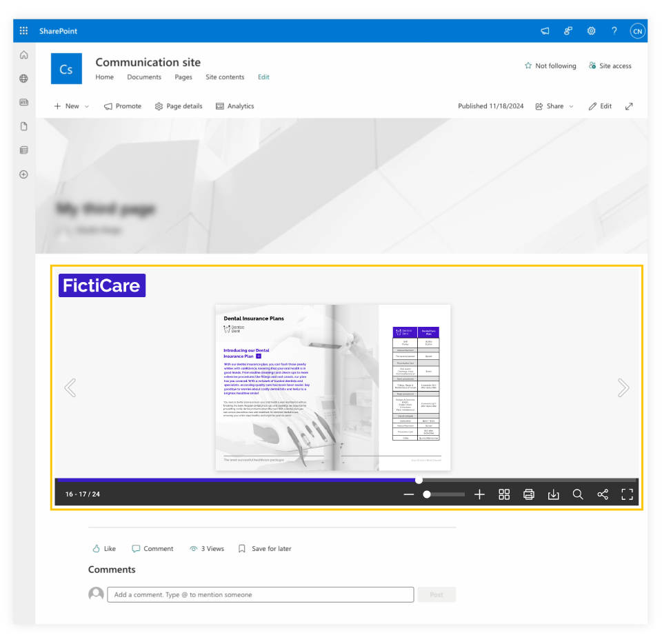Adjust the zoom slider in the PDF toolbar
This screenshot has height=644, width=662.
point(427,494)
